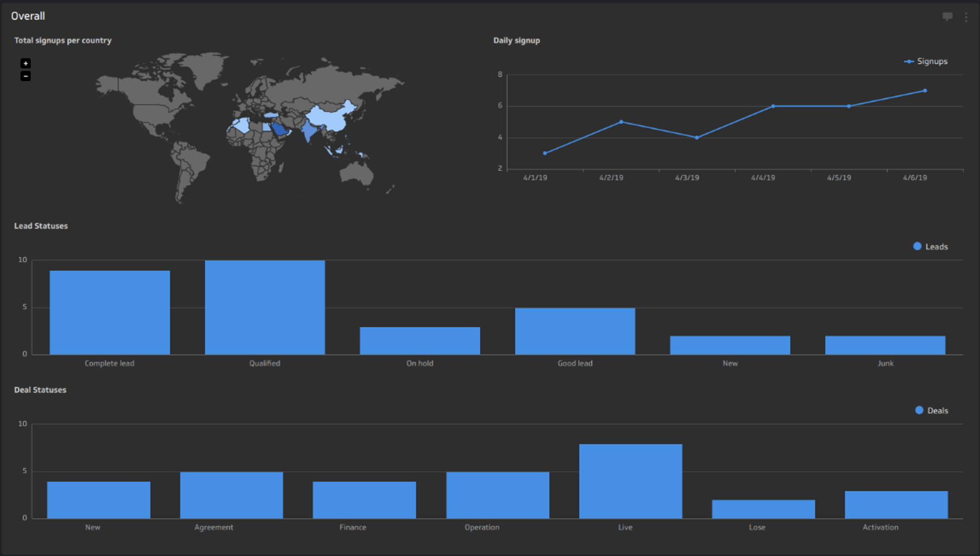Toggle the Signups legend series
The height and width of the screenshot is (556, 980).
pos(926,61)
